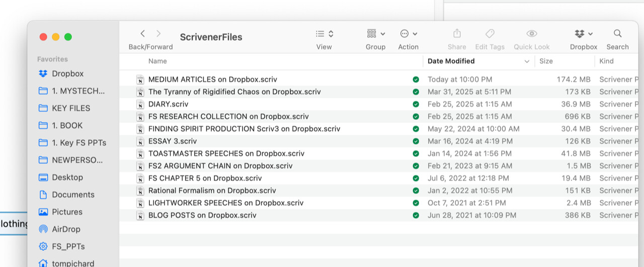The image size is (644, 267).
Task: Change the View list style selector
Action: coord(325,34)
